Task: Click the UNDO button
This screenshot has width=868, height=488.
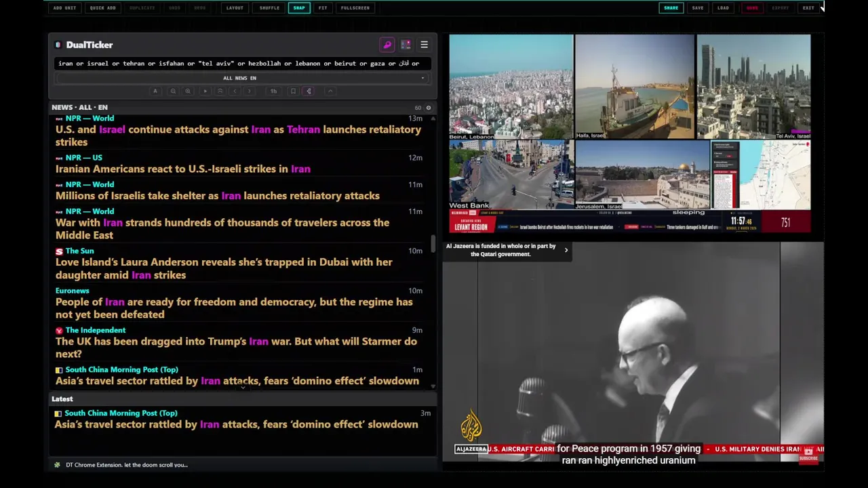Action: coord(174,8)
